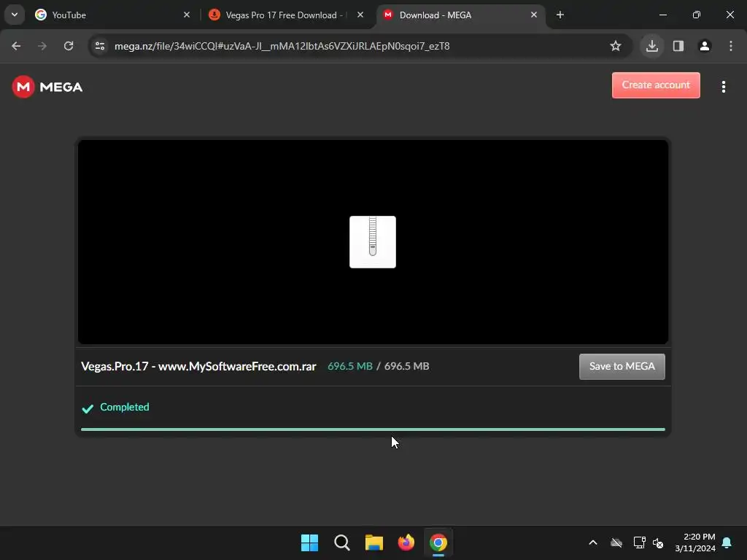Close the Vegas Pro 17 Free Download tab
This screenshot has width=747, height=560.
click(x=360, y=15)
